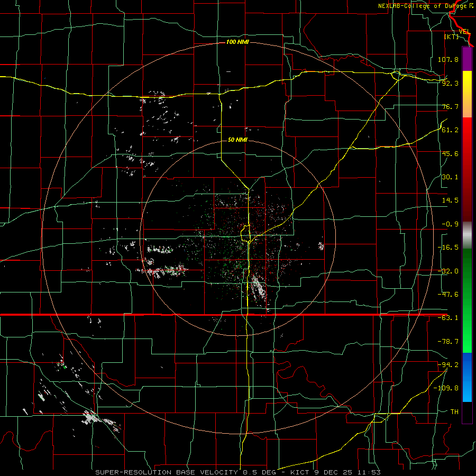Click the gray near-zero segment of velocity scale
This screenshot has height=476, width=476.
467,235
